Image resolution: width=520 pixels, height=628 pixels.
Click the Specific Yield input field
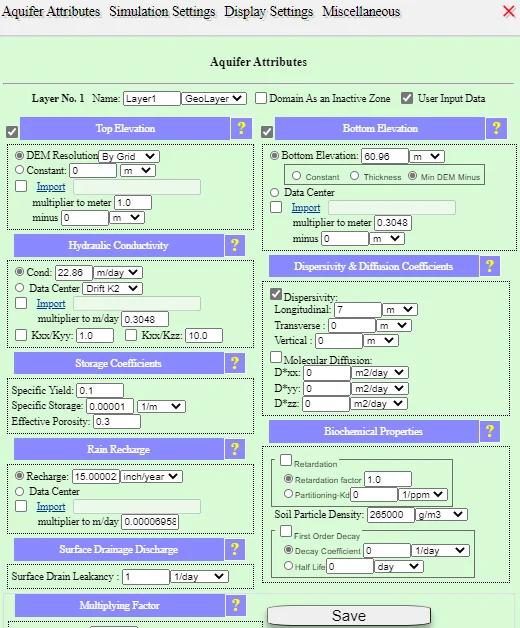point(100,390)
